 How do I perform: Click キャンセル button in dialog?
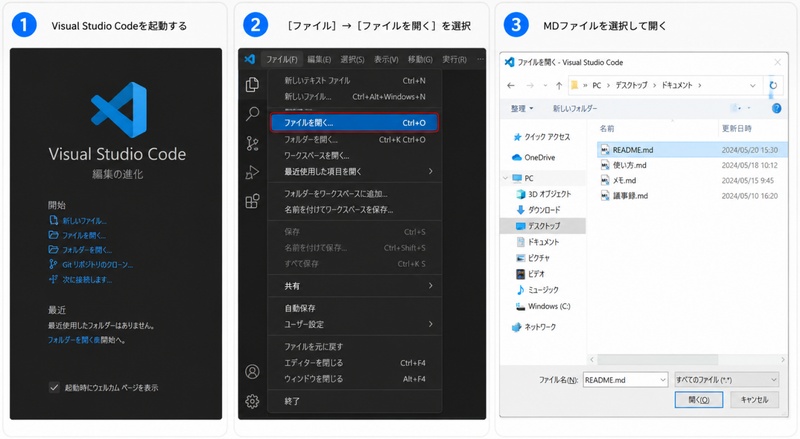pyautogui.click(x=754, y=400)
